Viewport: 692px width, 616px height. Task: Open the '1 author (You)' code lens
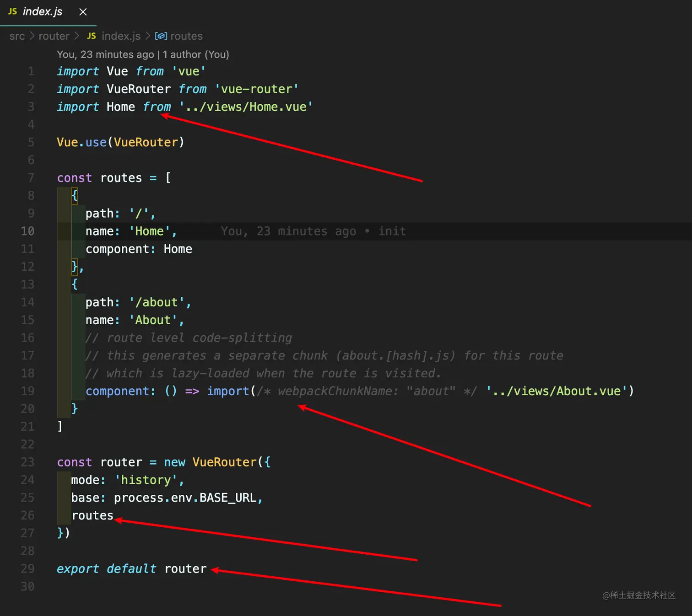tap(196, 54)
